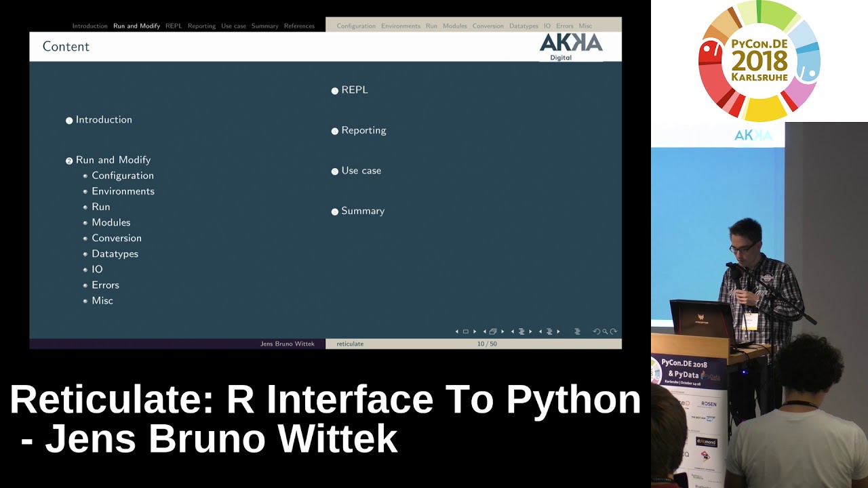Open Use case in the header navigation
Viewport: 868px width, 488px height.
coord(233,26)
